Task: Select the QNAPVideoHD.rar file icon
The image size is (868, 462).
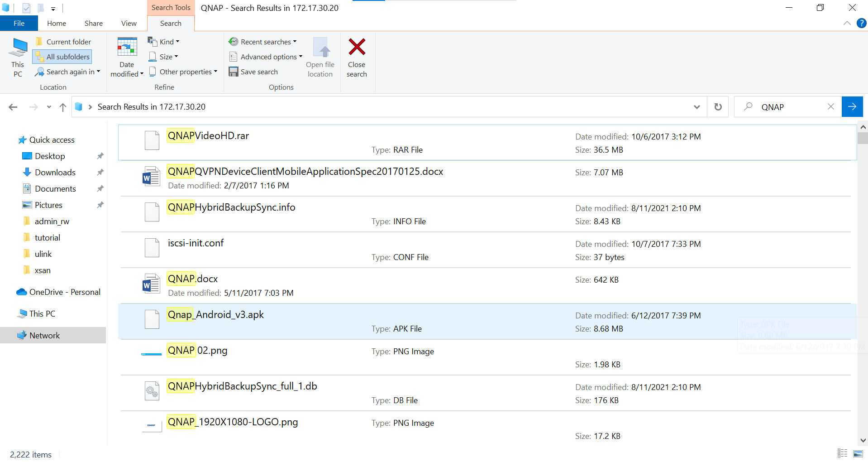Action: click(152, 140)
